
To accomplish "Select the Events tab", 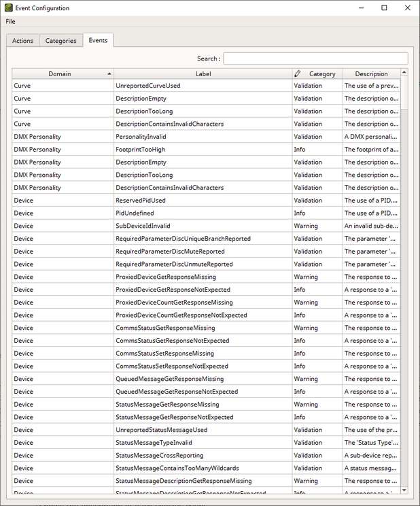I will 98,40.
